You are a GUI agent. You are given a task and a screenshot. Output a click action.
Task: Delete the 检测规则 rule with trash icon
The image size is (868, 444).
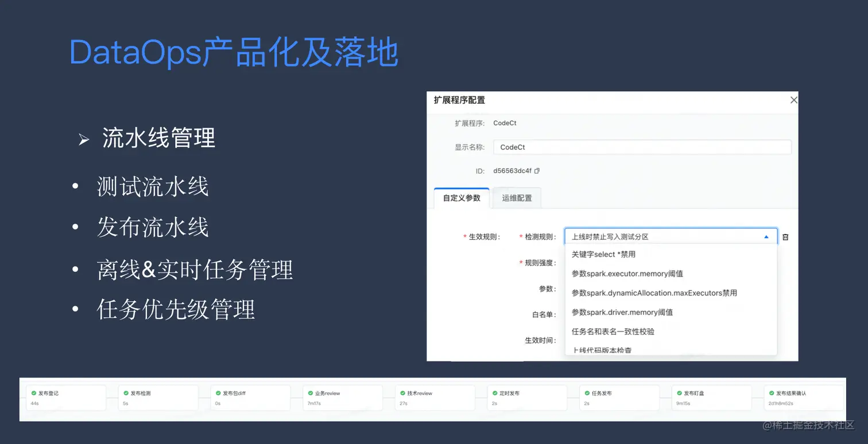coord(785,237)
